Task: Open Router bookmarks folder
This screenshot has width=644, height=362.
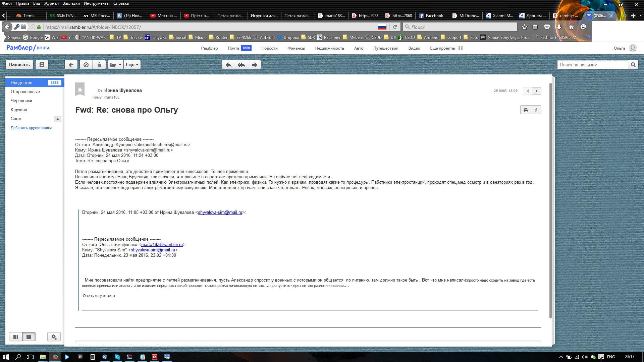Action: point(218,37)
